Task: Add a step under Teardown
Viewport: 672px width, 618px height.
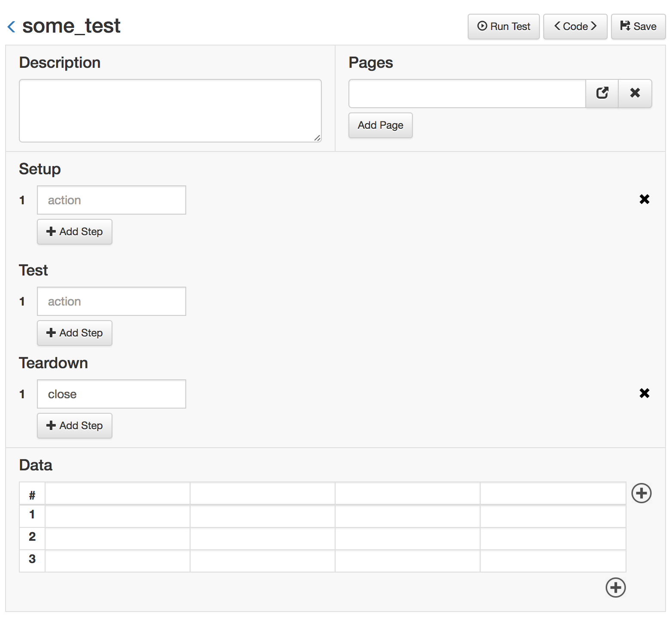Action: pos(75,426)
